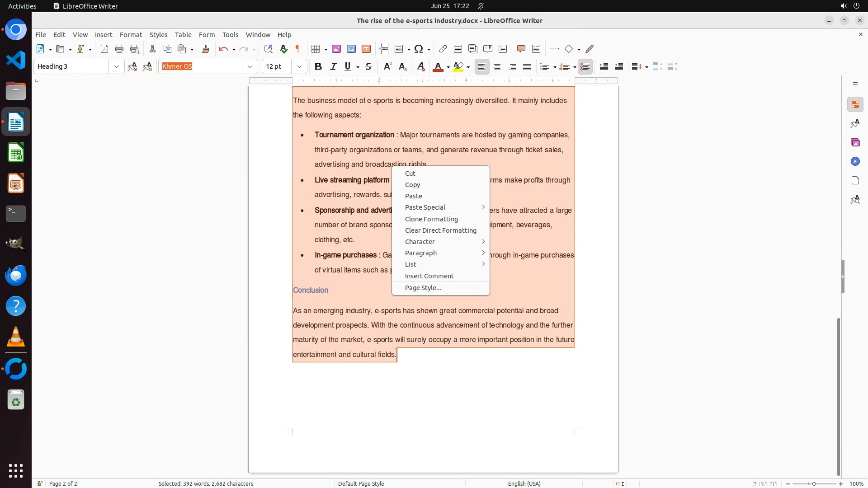Click the Insert Table icon
868x488 pixels.
[316, 49]
